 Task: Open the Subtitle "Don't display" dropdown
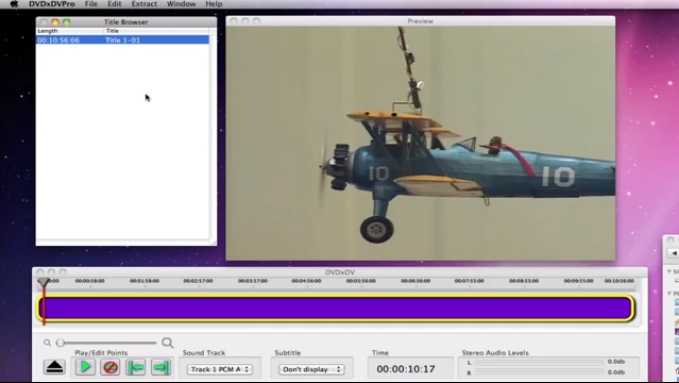tap(311, 369)
